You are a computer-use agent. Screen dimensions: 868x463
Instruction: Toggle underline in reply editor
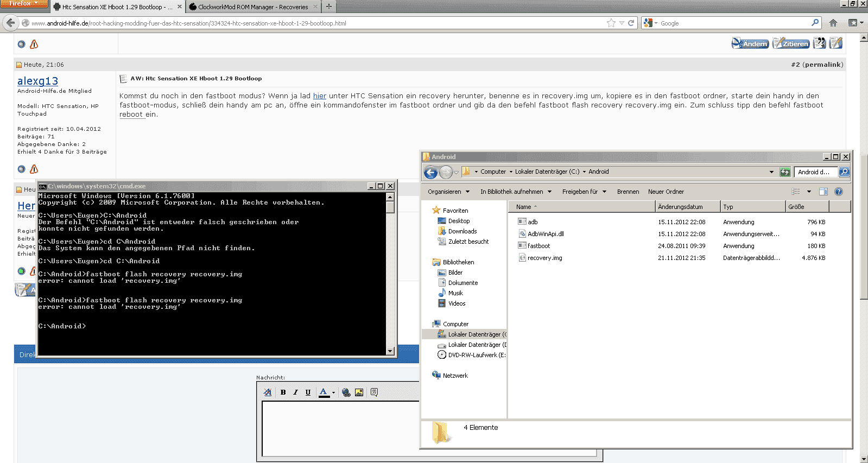(x=308, y=392)
